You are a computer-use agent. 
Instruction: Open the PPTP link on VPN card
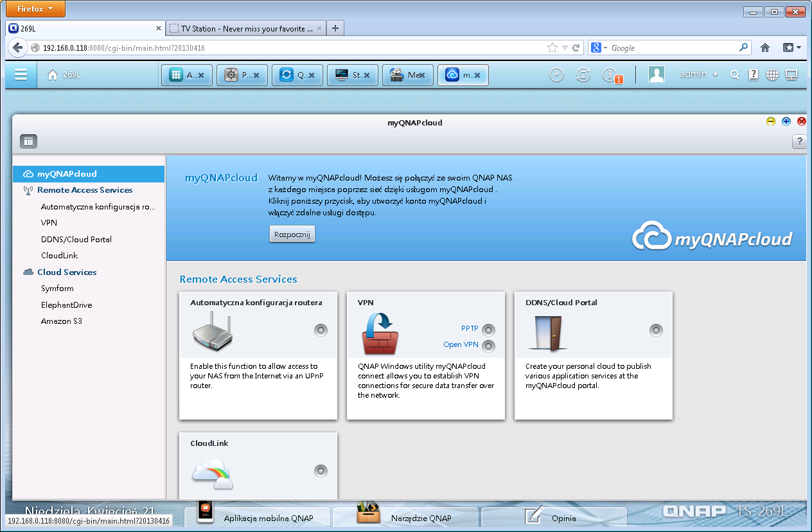[470, 328]
